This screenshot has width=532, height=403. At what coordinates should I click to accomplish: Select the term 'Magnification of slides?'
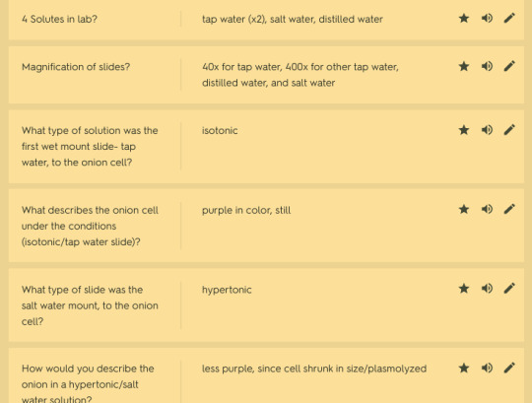click(x=76, y=67)
